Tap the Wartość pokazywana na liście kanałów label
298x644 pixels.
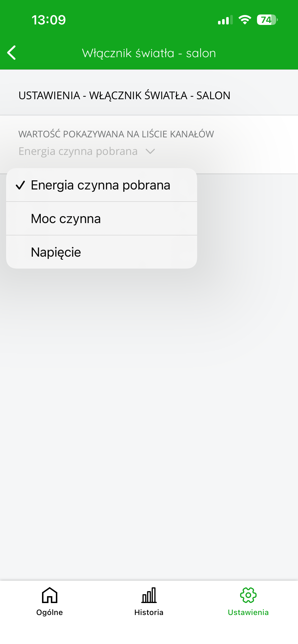point(116,134)
